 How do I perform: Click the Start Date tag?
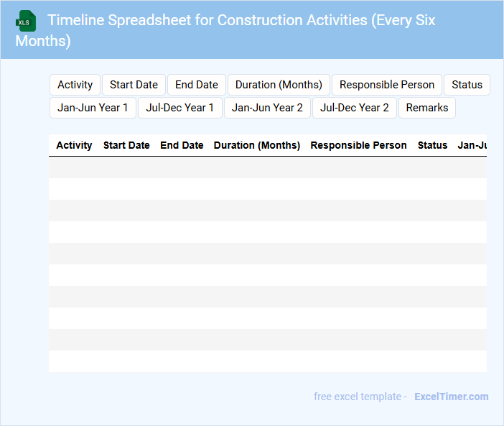click(x=134, y=85)
